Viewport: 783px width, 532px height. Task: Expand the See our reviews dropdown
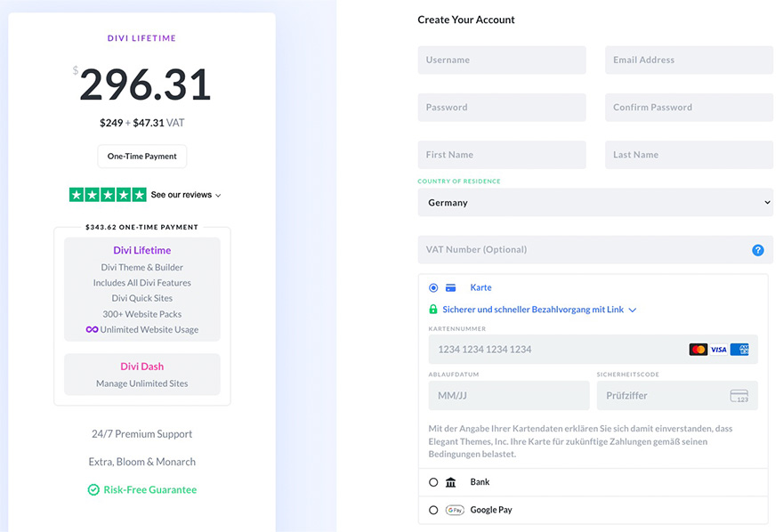tap(186, 195)
